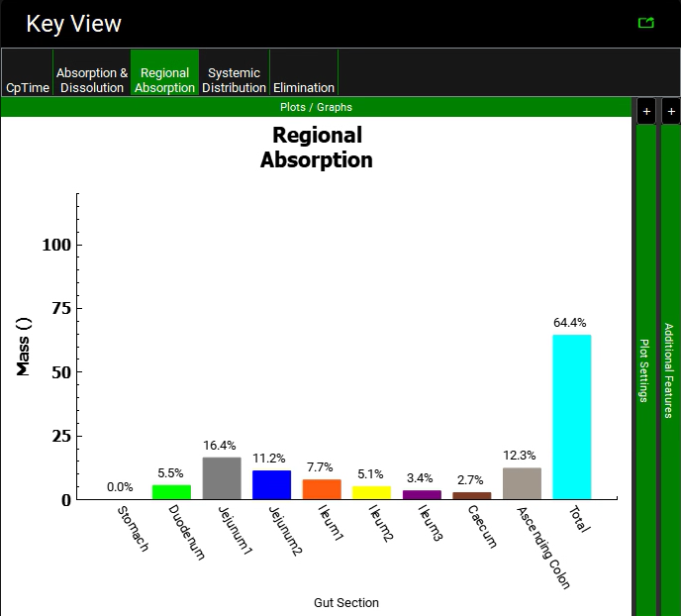This screenshot has height=616, width=681.
Task: Open the vertical Additional Features panel
Action: tap(670, 370)
